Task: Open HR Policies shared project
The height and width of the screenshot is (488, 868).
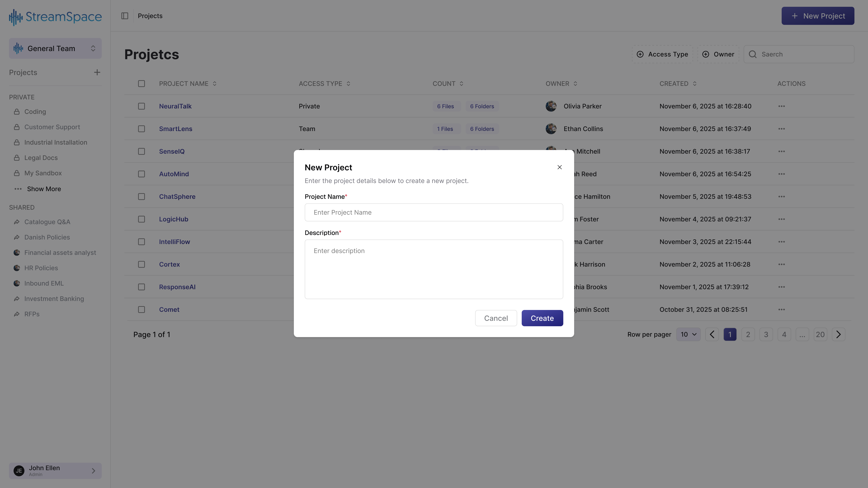Action: pos(41,268)
